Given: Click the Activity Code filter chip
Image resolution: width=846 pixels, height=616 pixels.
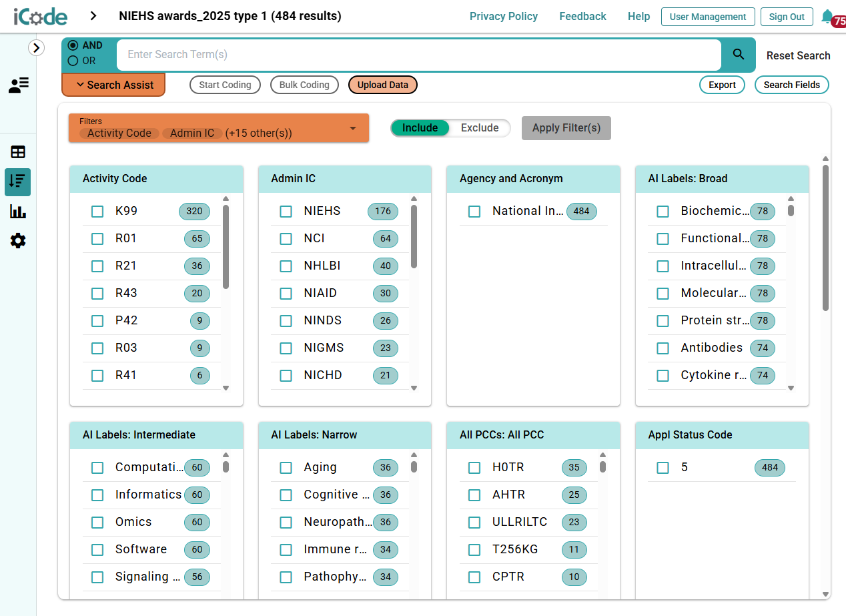Looking at the screenshot, I should click(119, 133).
